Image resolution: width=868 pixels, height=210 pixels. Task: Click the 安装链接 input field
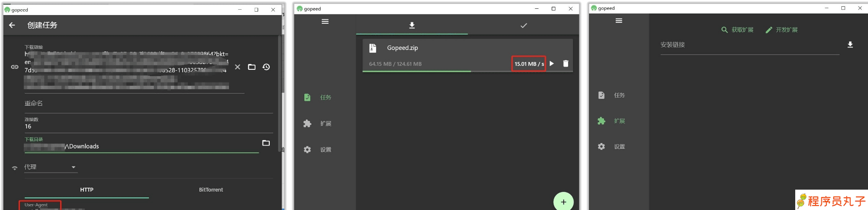750,45
